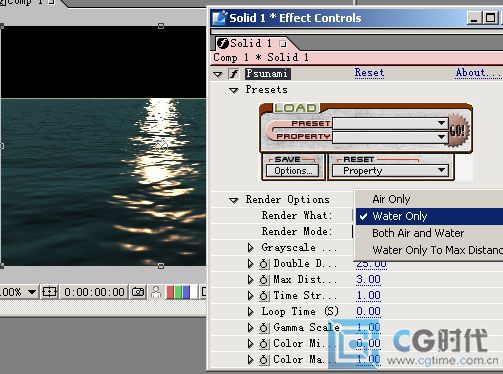The width and height of the screenshot is (503, 374).
Task: Edit the Loop Time value 0.00
Action: tap(368, 311)
